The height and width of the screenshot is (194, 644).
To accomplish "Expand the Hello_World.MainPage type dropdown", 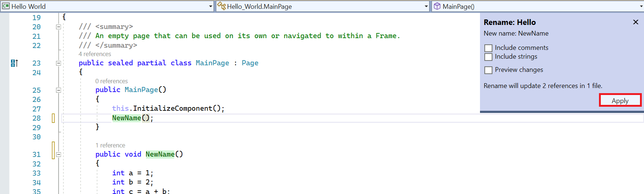I will (426, 6).
